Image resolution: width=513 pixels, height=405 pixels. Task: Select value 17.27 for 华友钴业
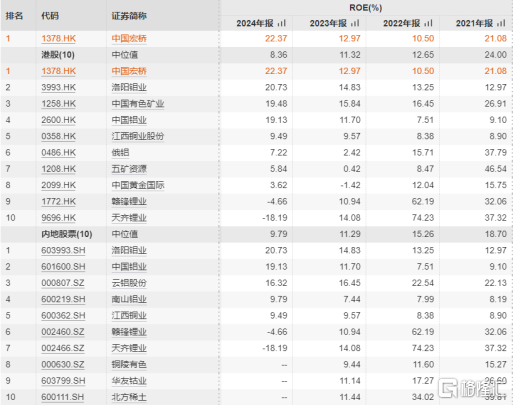[x=423, y=381]
